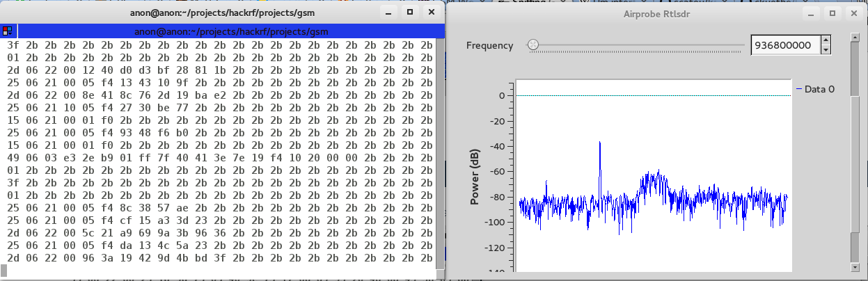Click the Airprobe Rtlsdr window title bar
The image size is (868, 281).
point(655,13)
